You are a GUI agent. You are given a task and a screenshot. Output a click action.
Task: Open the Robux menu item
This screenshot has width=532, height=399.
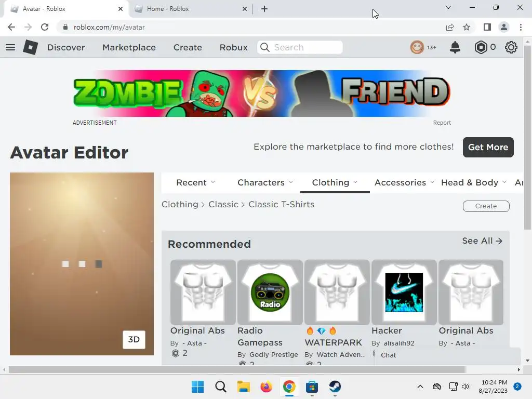click(x=233, y=47)
